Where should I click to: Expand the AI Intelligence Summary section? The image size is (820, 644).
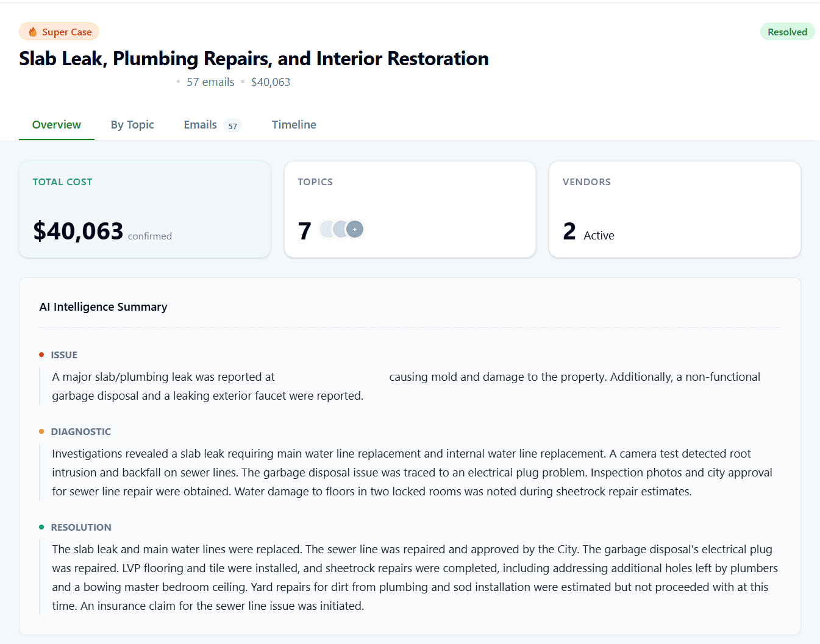[103, 306]
